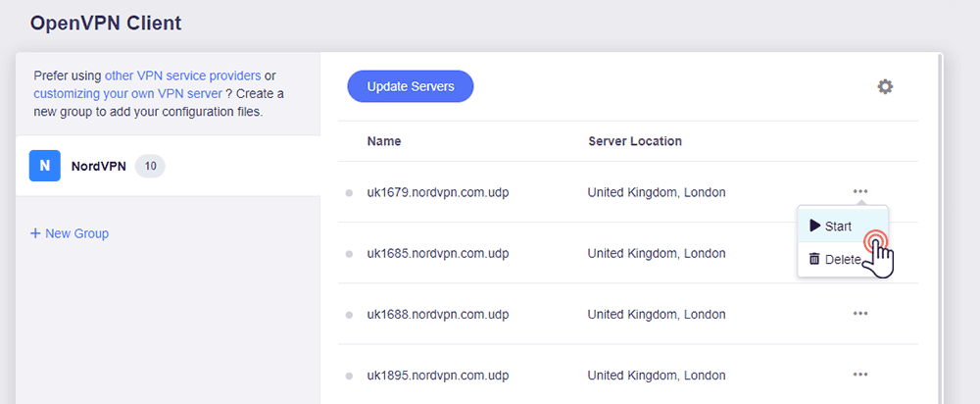
Task: Click the Server Location column header
Action: [635, 141]
